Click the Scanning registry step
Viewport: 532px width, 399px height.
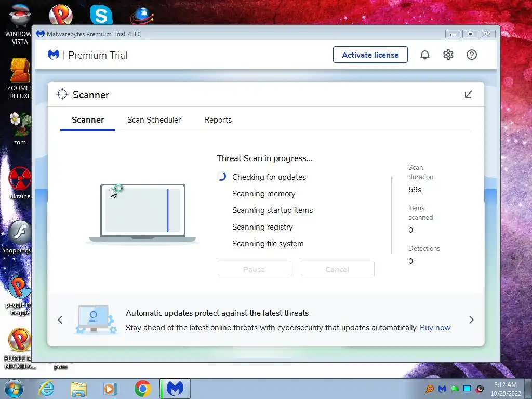click(x=262, y=227)
